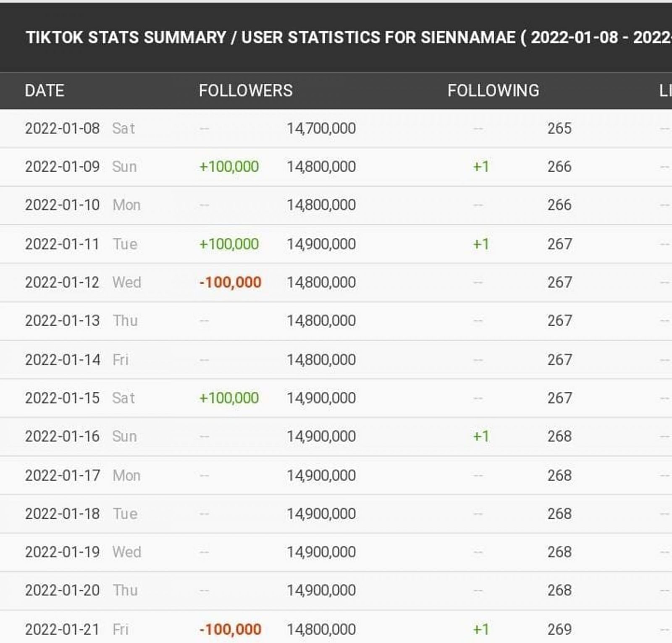Click +1 following change on 2022-01-11

[x=481, y=244]
